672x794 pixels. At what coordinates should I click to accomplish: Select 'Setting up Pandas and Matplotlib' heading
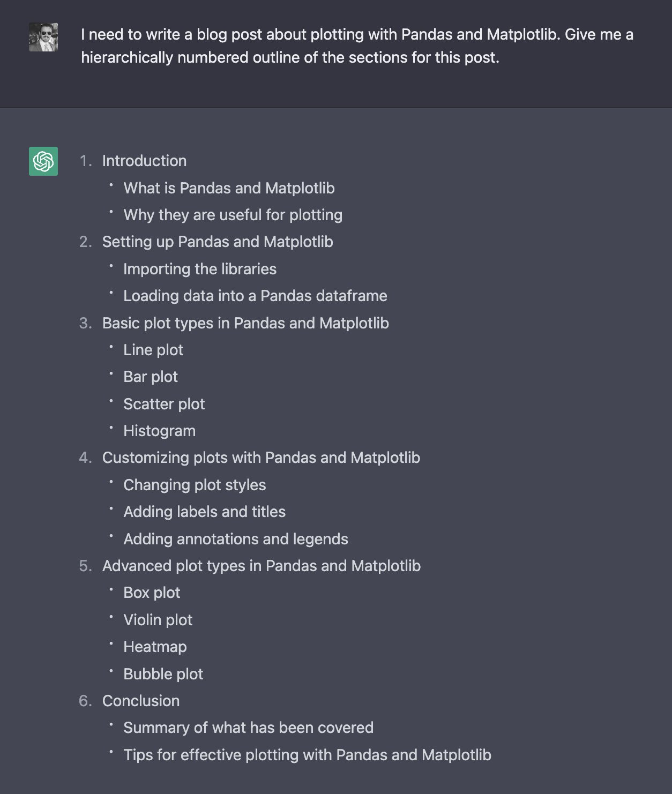pos(218,242)
